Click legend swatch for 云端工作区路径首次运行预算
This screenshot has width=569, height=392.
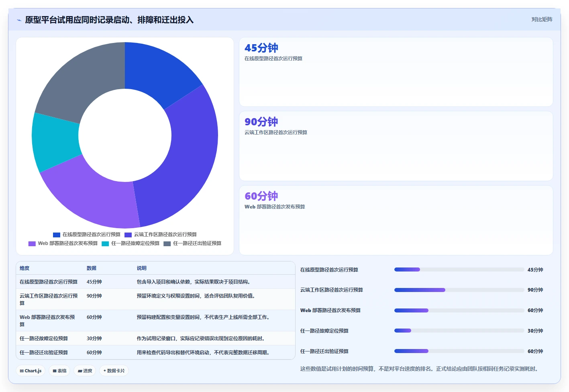tap(128, 235)
